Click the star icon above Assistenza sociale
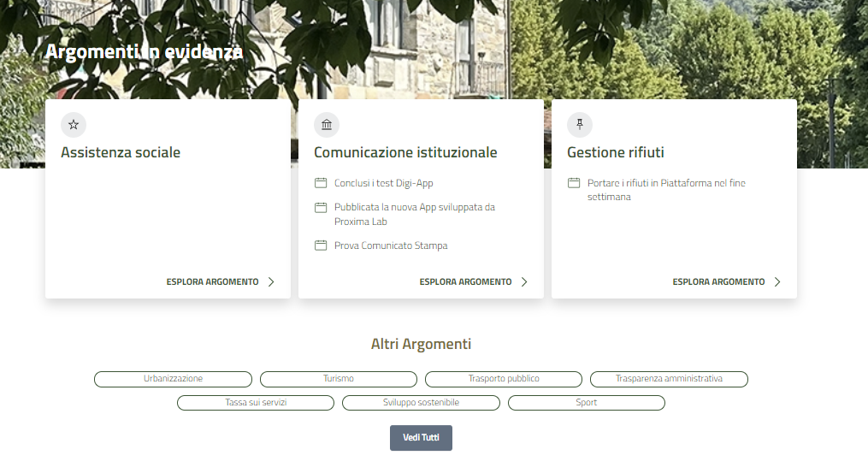868x473 pixels. (74, 125)
